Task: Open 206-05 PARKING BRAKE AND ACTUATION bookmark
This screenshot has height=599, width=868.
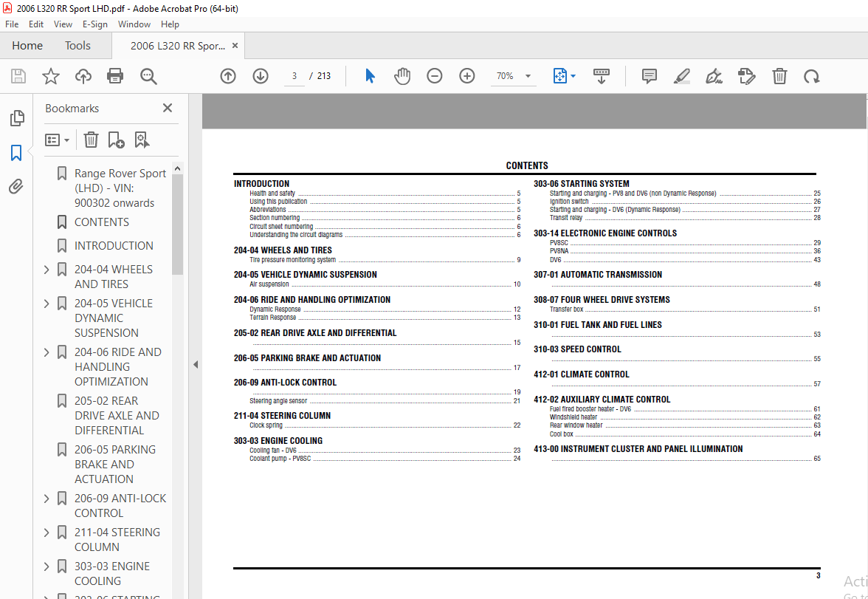Action: point(115,465)
